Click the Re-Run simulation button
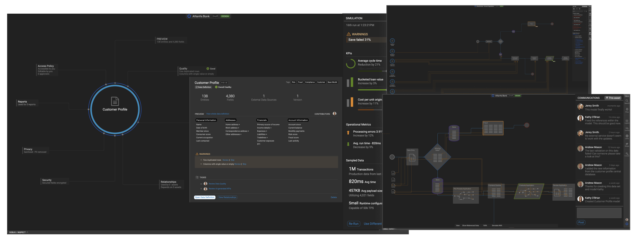This screenshot has height=241, width=644. 354,224
